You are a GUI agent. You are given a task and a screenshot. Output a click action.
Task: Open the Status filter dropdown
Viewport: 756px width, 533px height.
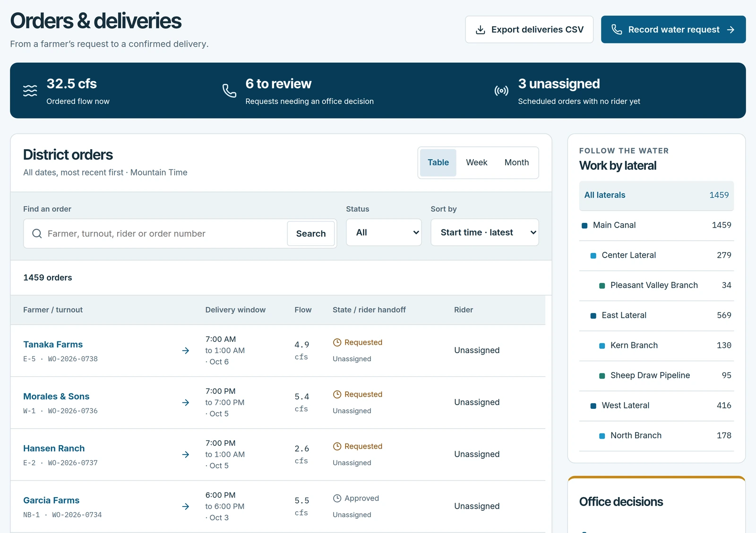click(x=384, y=232)
